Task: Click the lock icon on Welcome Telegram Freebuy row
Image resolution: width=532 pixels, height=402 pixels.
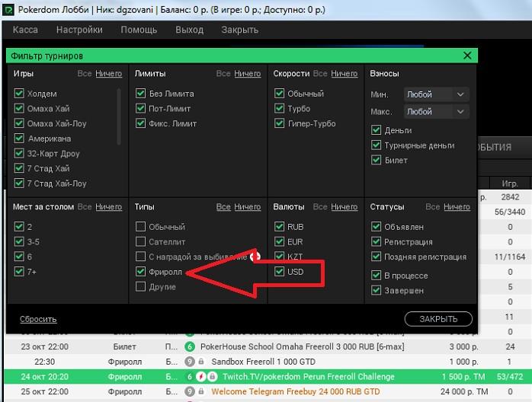Action: pyautogui.click(x=201, y=391)
